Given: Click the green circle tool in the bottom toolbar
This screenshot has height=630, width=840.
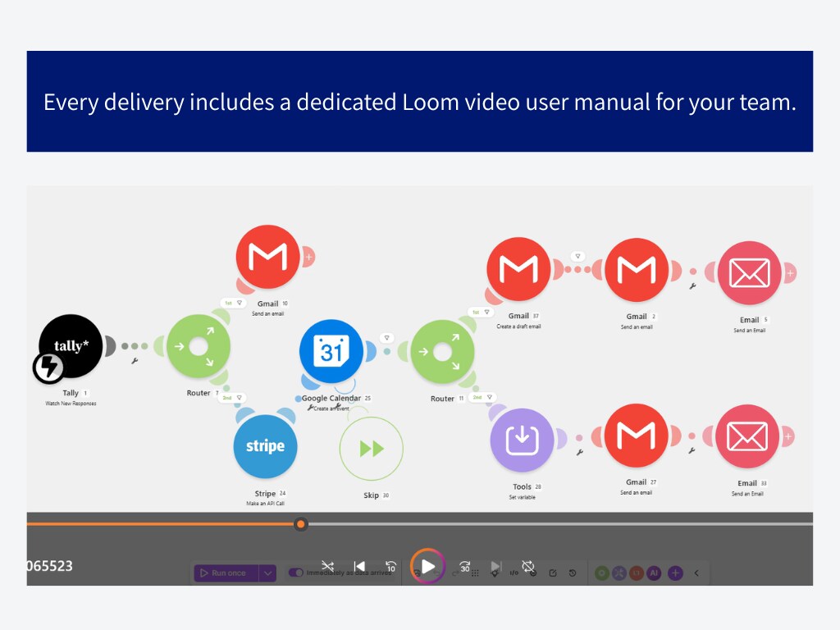Looking at the screenshot, I should point(602,573).
